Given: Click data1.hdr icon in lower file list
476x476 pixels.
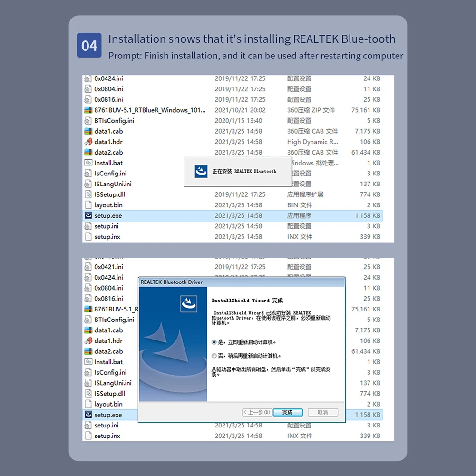Looking at the screenshot, I should tap(88, 340).
